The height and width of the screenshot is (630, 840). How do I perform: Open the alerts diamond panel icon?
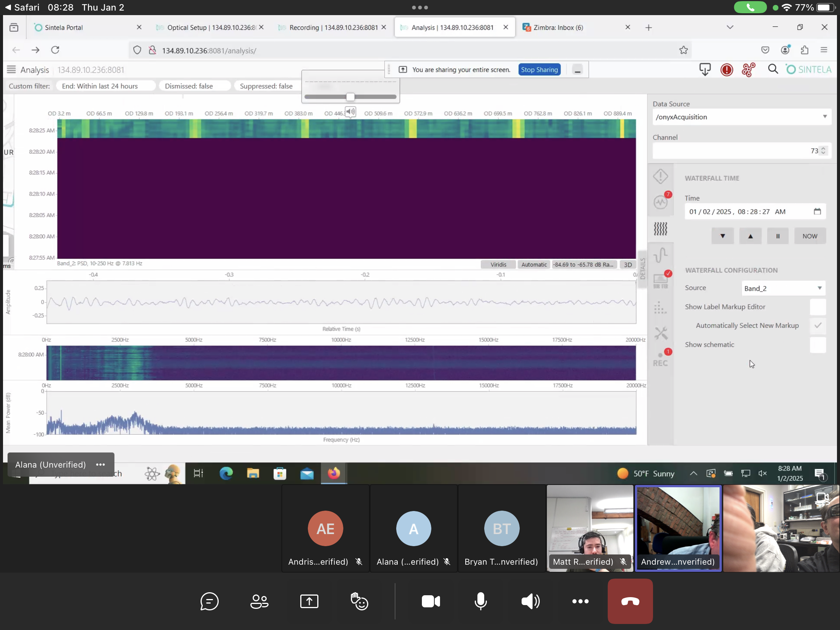[x=660, y=177]
